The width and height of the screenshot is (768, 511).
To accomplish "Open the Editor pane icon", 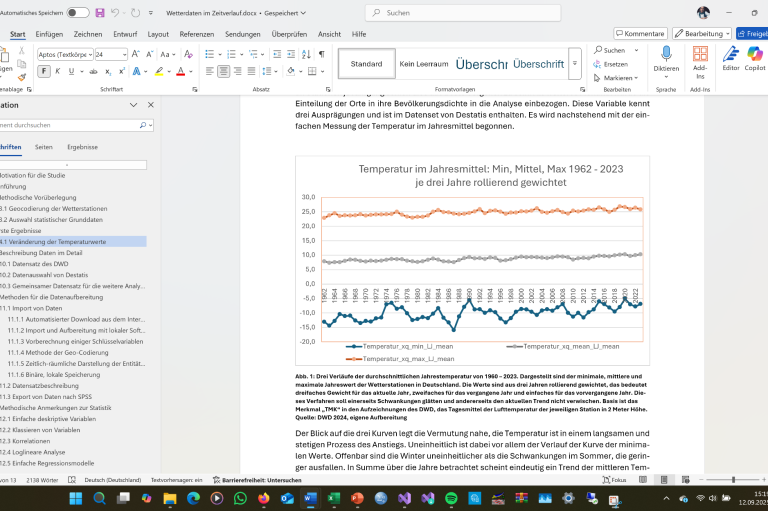I will (731, 58).
